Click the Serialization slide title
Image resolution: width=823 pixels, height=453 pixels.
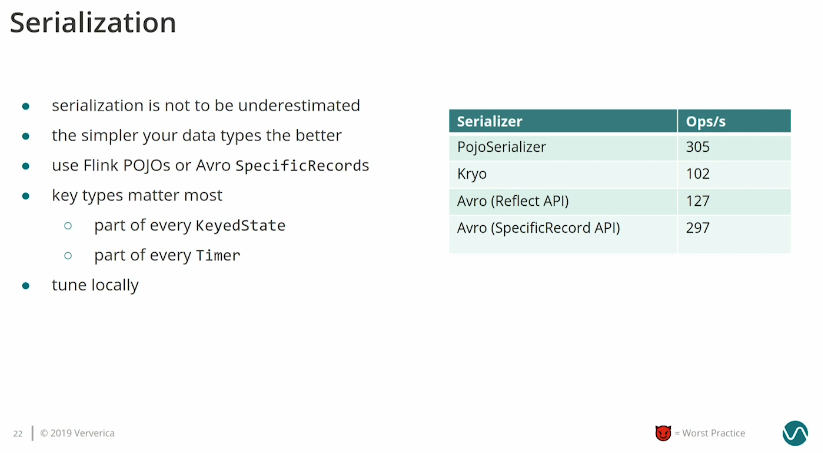tap(93, 23)
